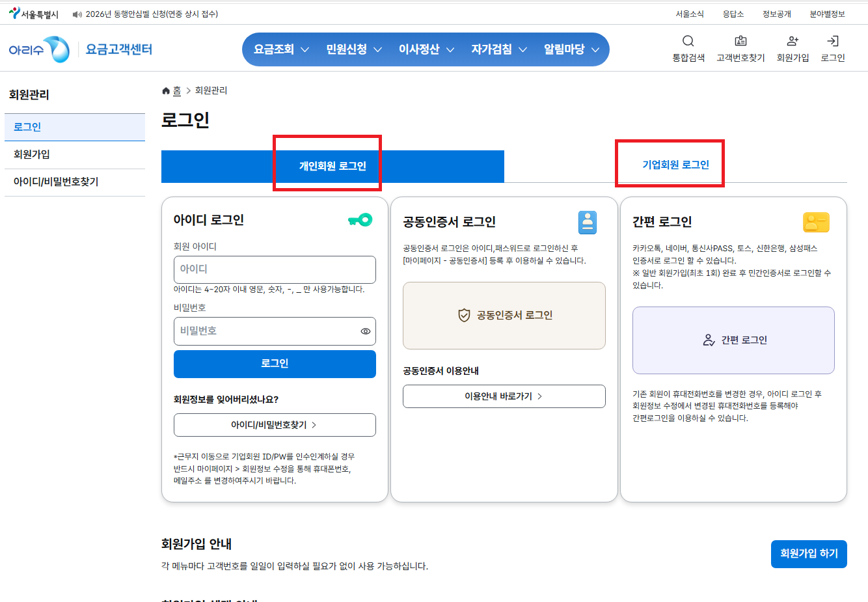Click 이용안내 바로가기 button
This screenshot has height=602, width=868.
coord(504,396)
